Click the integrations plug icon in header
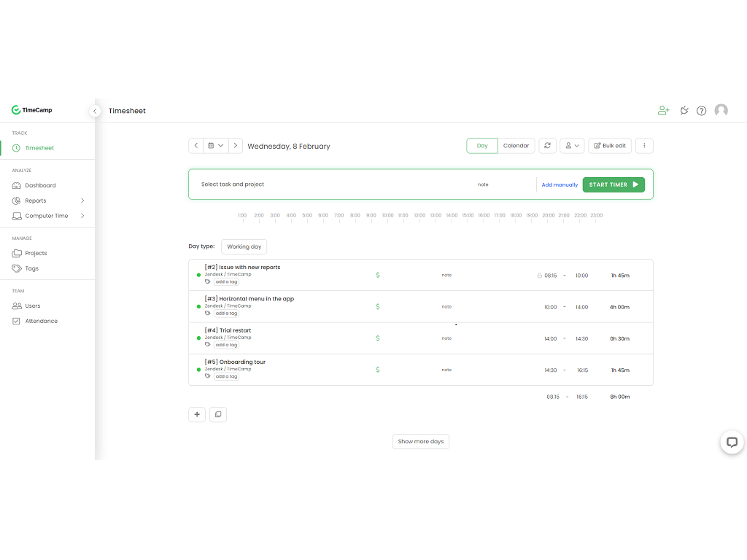Image resolution: width=747 pixels, height=560 pixels. coord(684,111)
